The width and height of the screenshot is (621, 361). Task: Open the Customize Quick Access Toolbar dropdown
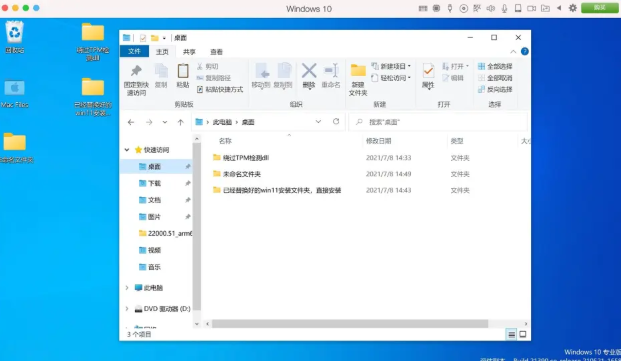tap(164, 38)
